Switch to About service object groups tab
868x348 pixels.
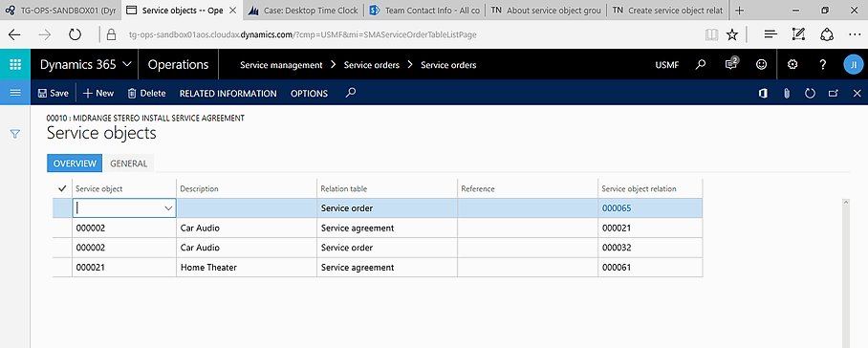546,10
